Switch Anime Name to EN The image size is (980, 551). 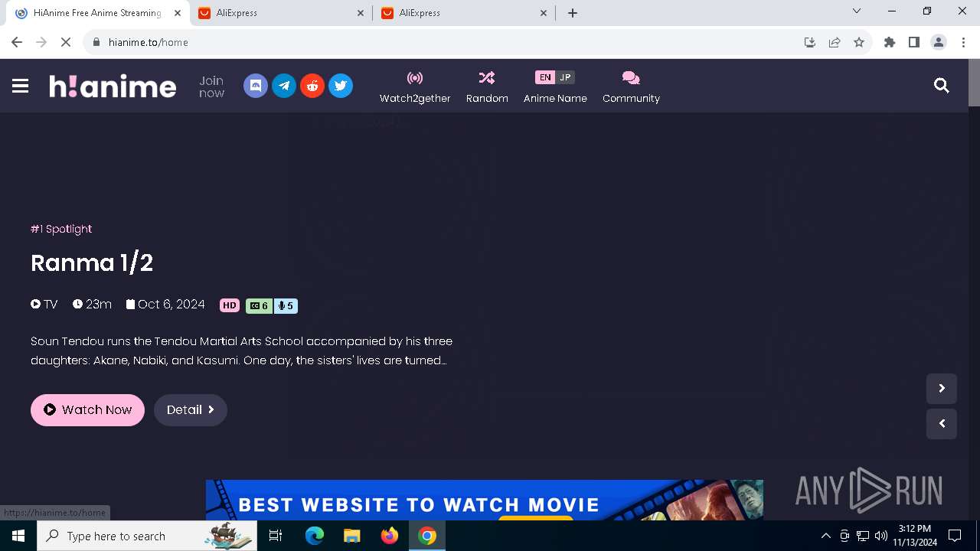[544, 77]
